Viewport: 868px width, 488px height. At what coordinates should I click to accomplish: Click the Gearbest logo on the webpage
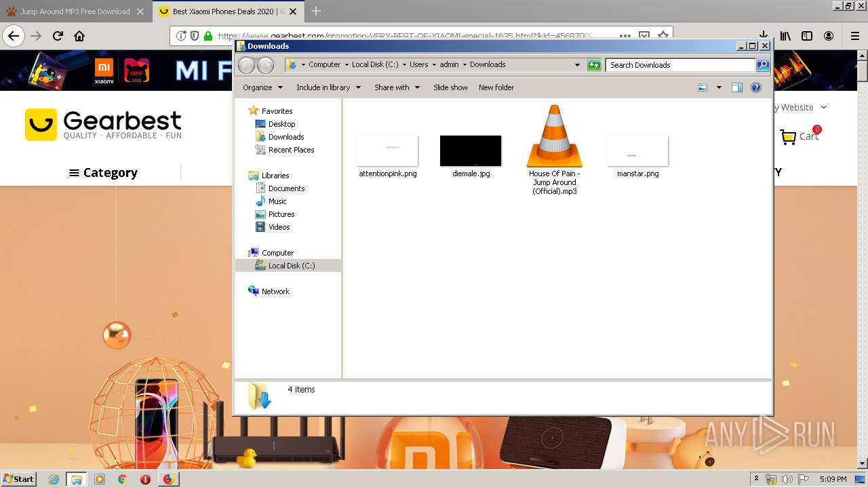103,125
